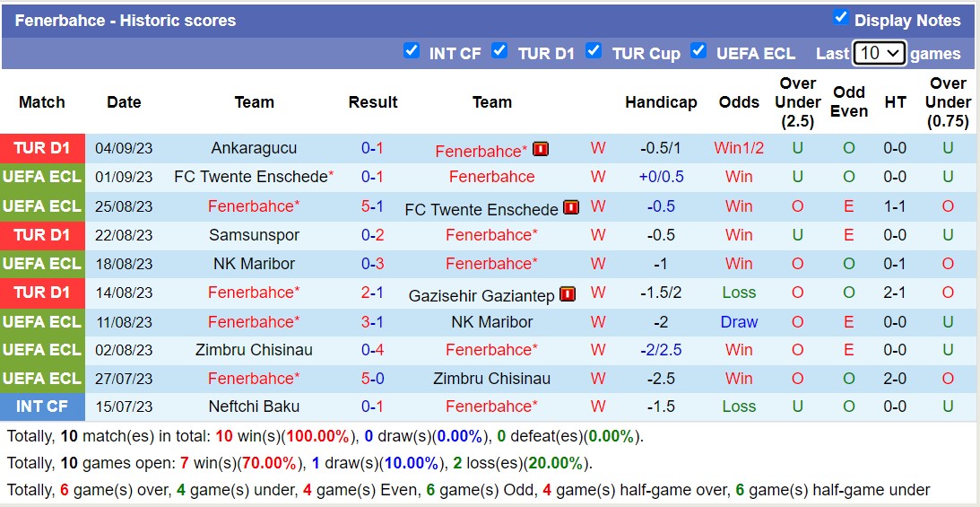Click UEFA ECL label for 01/09/23 match

click(x=42, y=177)
